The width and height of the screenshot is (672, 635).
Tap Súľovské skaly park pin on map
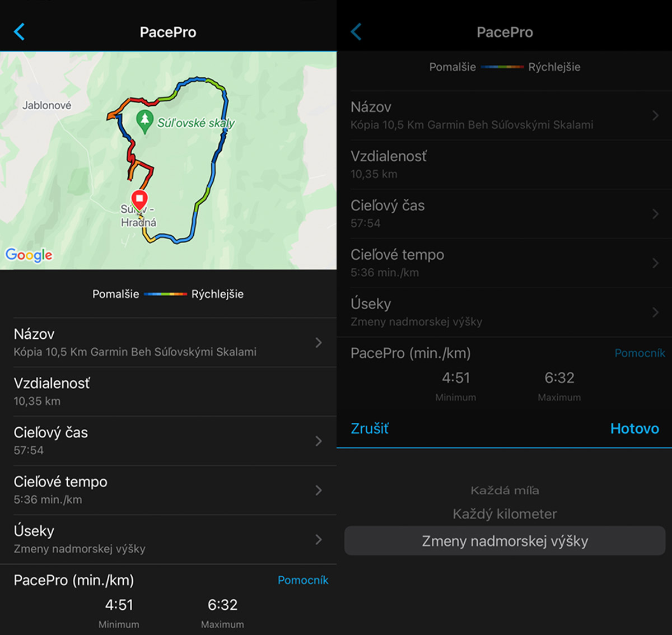point(145,122)
